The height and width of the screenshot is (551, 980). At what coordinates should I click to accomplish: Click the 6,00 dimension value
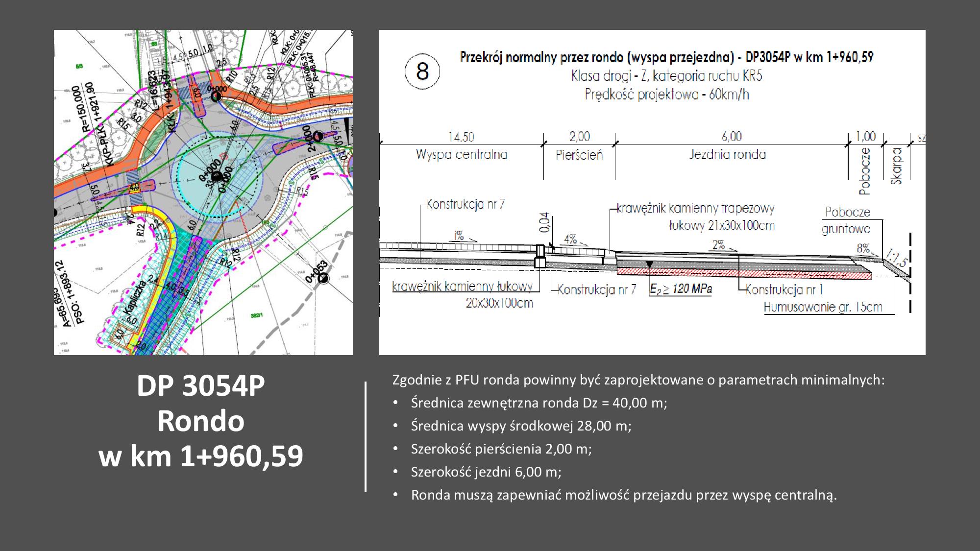(x=732, y=137)
